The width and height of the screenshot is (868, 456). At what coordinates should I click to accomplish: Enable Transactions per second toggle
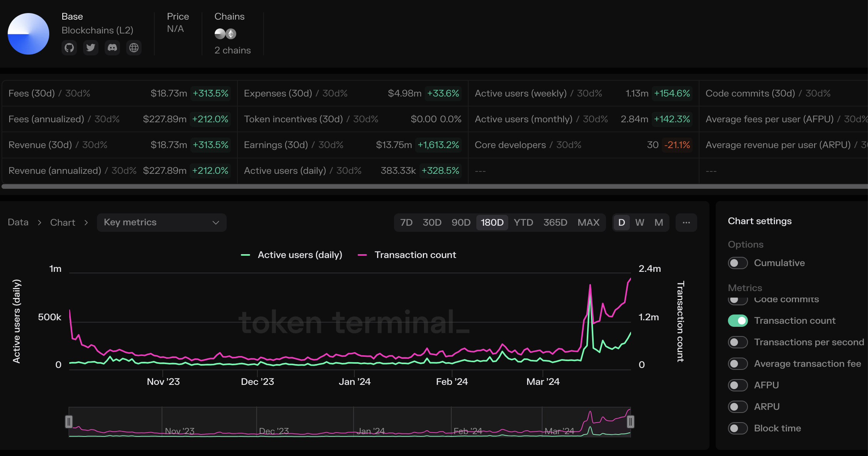(738, 342)
